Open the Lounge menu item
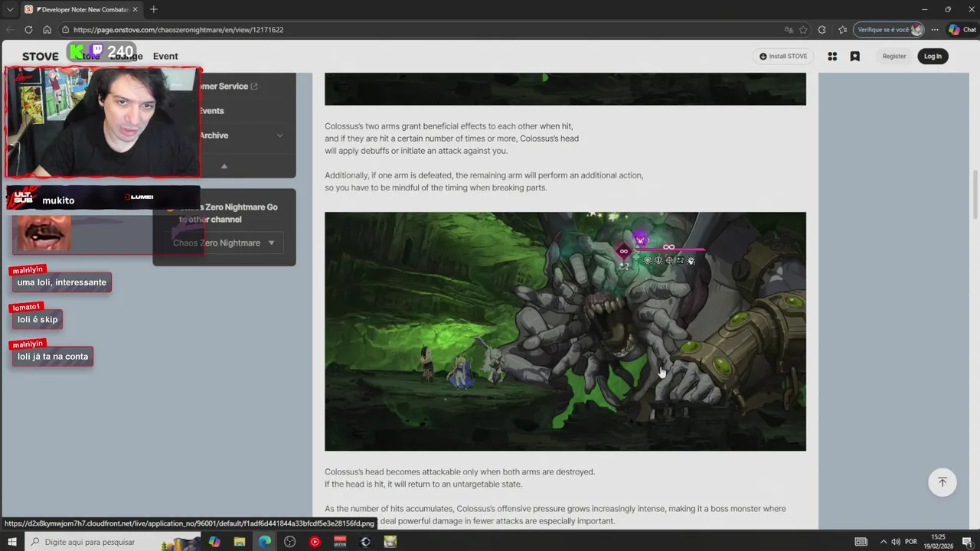Viewport: 980px width, 551px height. point(126,56)
